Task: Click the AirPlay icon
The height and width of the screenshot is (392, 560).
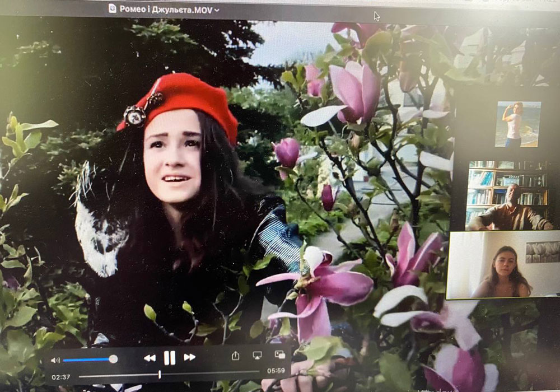Action: click(257, 355)
